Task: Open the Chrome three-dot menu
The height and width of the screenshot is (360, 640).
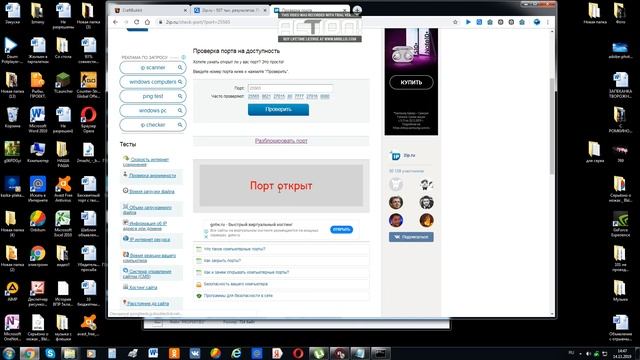Action: pos(548,22)
